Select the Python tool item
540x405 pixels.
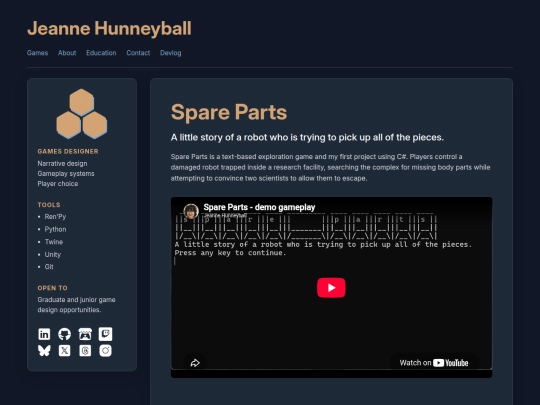pyautogui.click(x=55, y=229)
